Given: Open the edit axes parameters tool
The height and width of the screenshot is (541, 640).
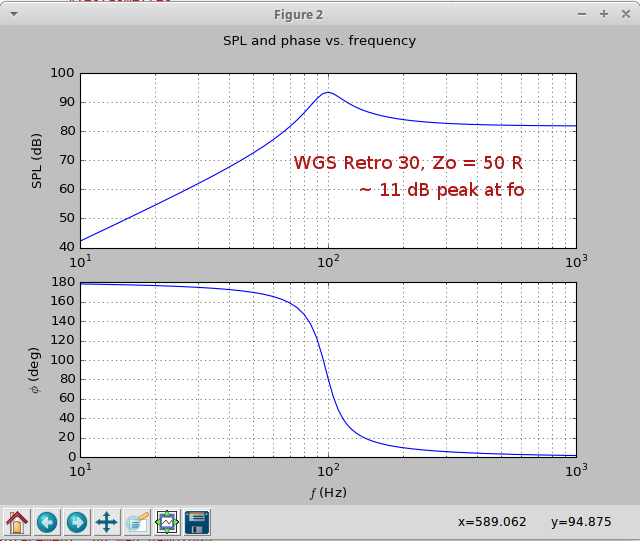Looking at the screenshot, I should click(137, 522).
